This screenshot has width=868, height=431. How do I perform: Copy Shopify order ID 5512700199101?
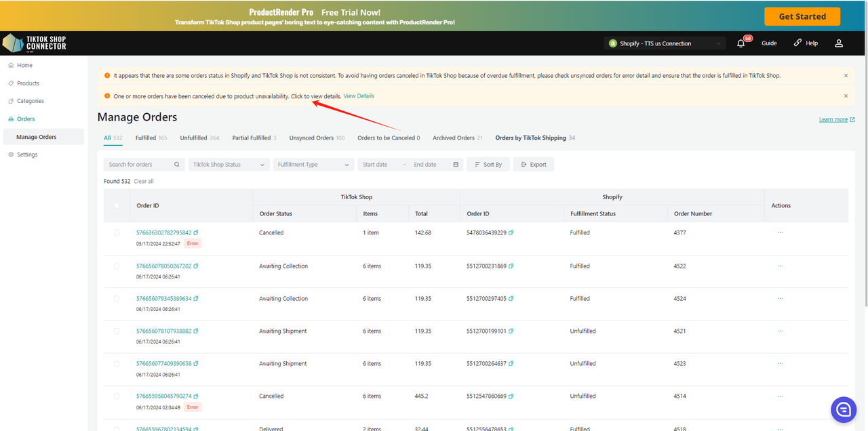[511, 331]
